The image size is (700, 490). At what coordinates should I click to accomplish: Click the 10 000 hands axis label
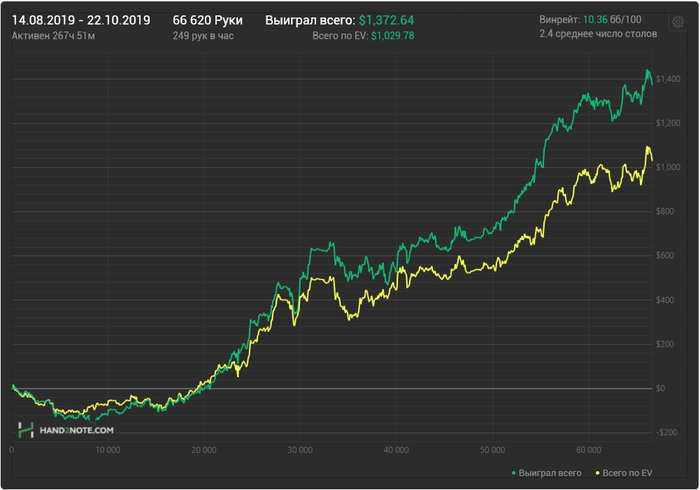point(106,449)
